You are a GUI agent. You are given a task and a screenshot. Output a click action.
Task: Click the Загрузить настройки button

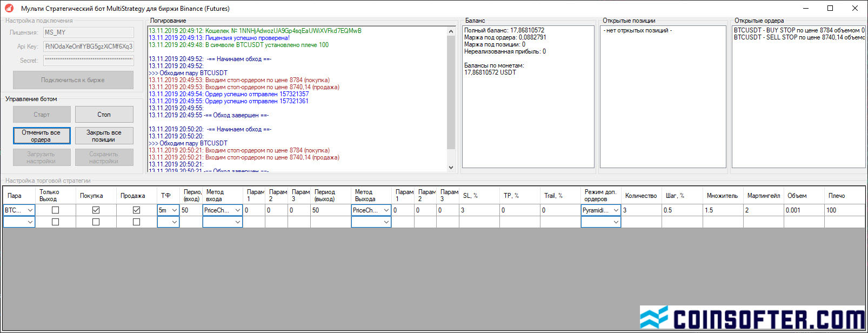[42, 157]
